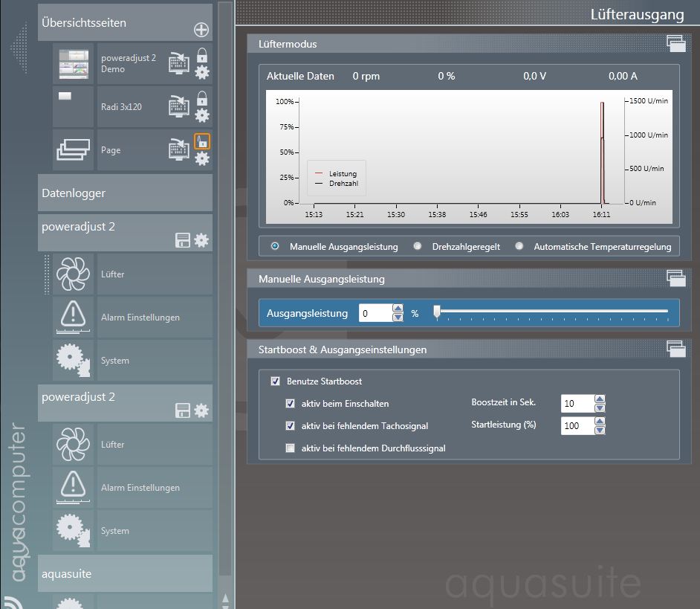Uncheck the Benutze Startboost checkbox

click(x=276, y=381)
